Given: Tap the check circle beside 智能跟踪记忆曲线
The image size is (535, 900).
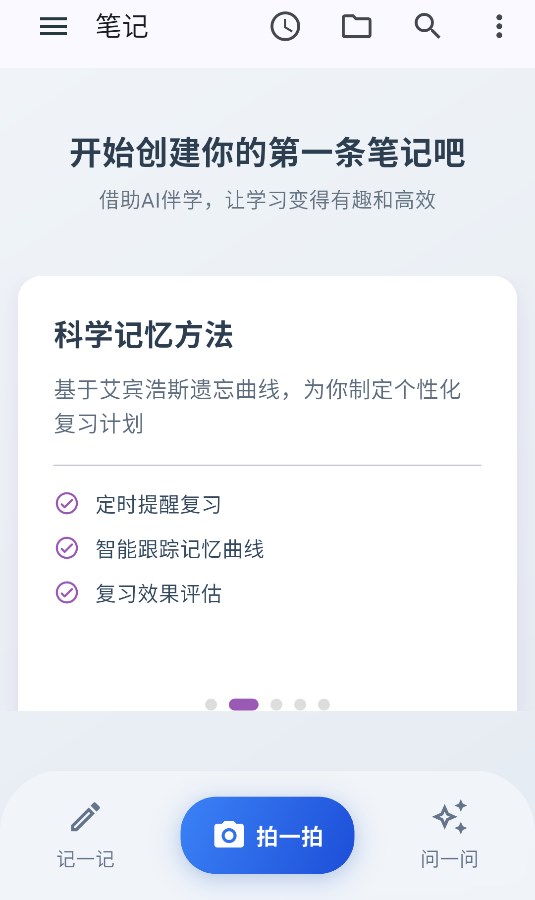Looking at the screenshot, I should 67,548.
